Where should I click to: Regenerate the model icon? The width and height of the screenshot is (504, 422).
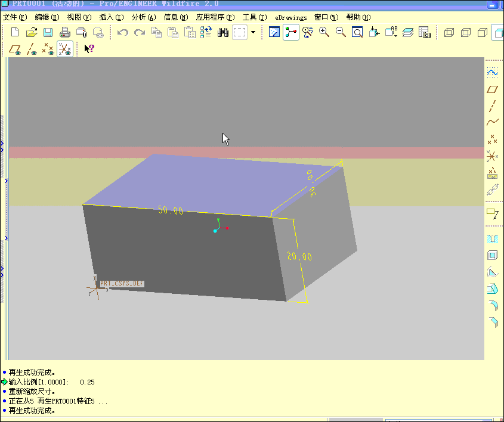[206, 32]
